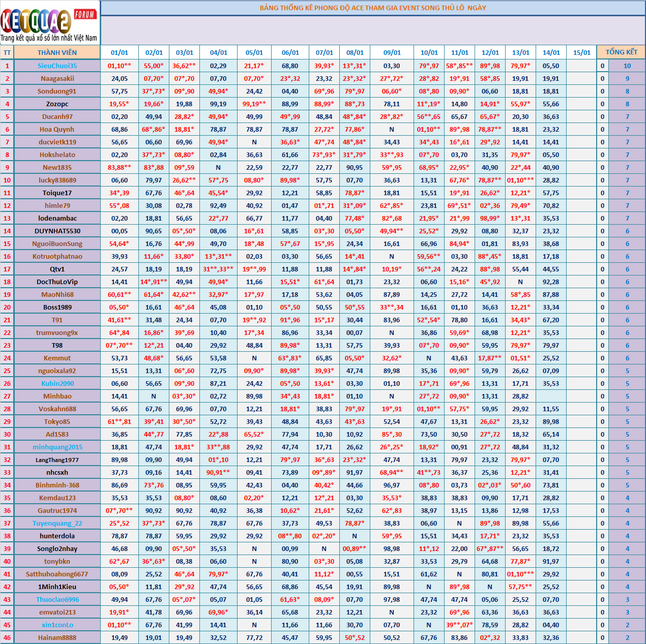
Task: Click member name ducvietk119
Action: point(57,142)
